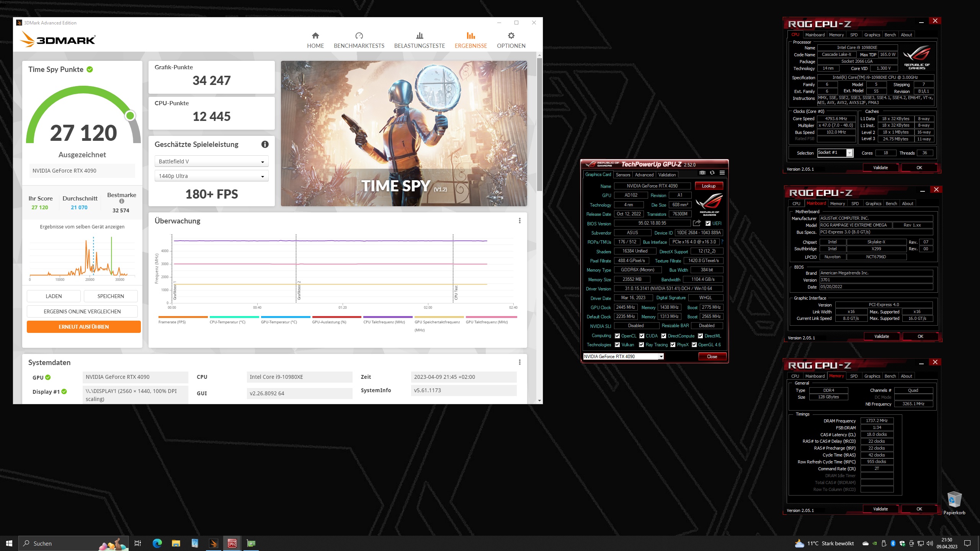This screenshot has height=551, width=980.
Task: Open the Windows Start menu
Action: click(9, 543)
